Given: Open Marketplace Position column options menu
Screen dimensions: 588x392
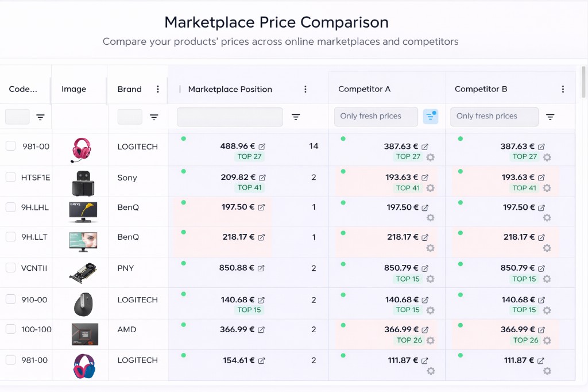Looking at the screenshot, I should (x=305, y=89).
